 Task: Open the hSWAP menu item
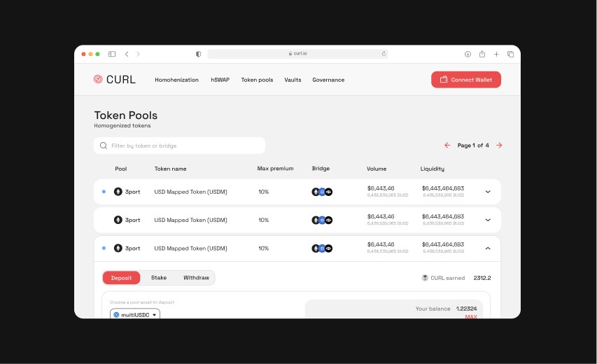point(220,80)
